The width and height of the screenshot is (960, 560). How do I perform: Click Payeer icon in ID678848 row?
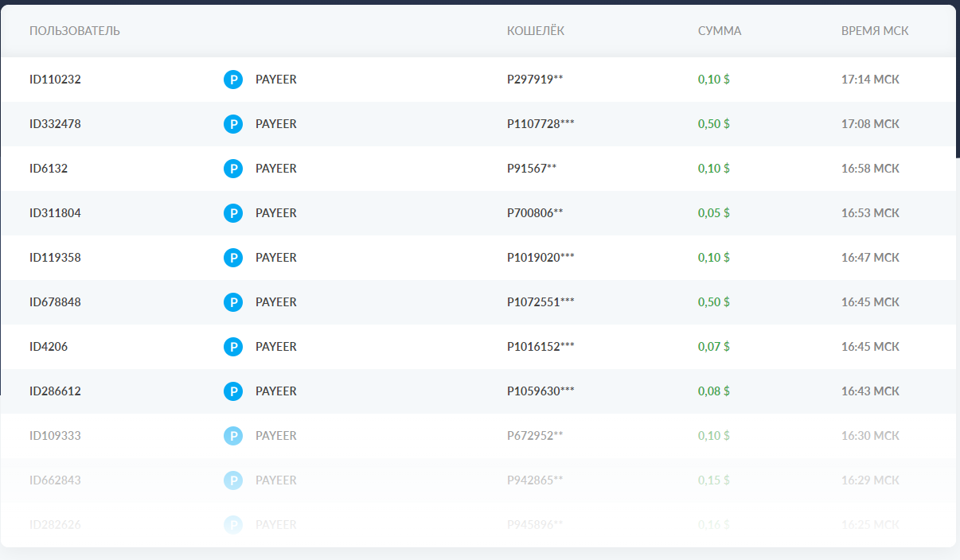[232, 302]
